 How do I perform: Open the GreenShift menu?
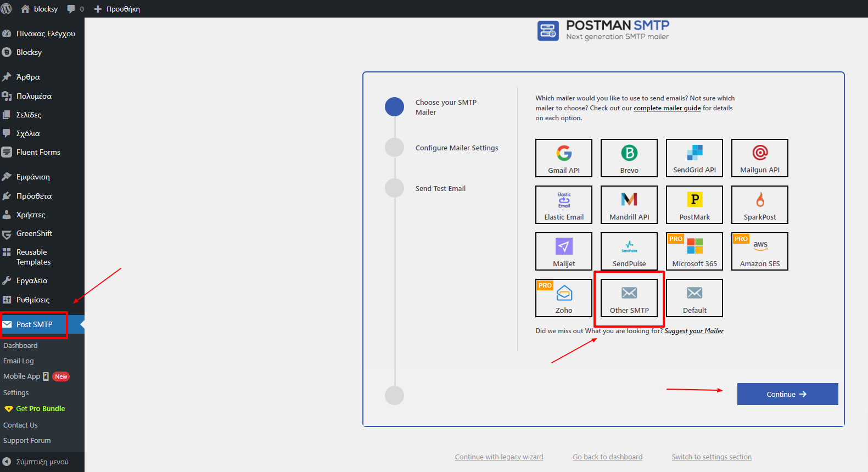point(42,233)
